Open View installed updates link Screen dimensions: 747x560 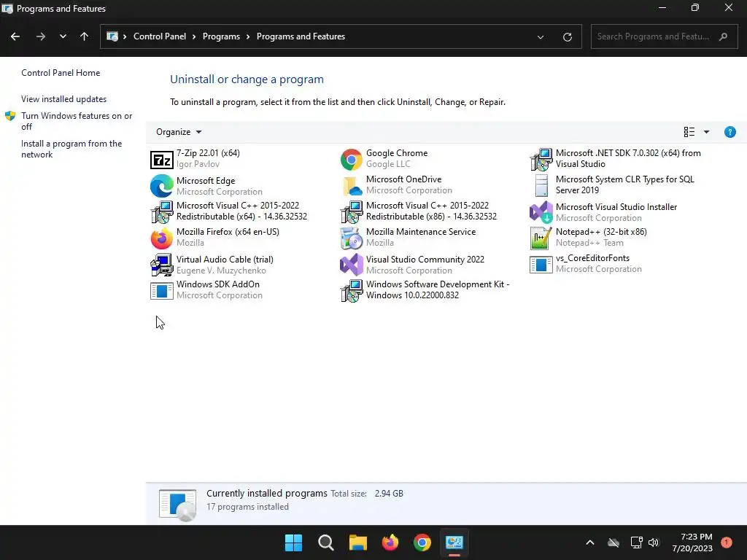point(64,99)
